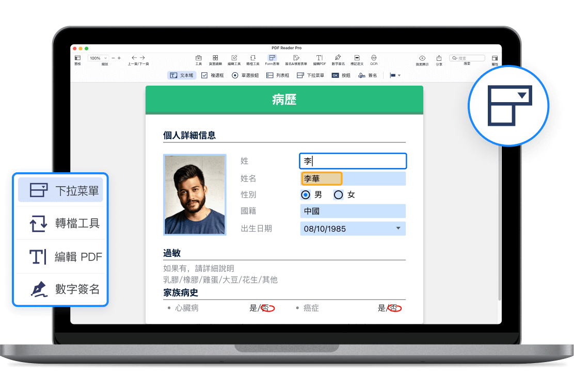Click the 下拉菜單 item in floating list
The image size is (574, 392).
pos(60,190)
